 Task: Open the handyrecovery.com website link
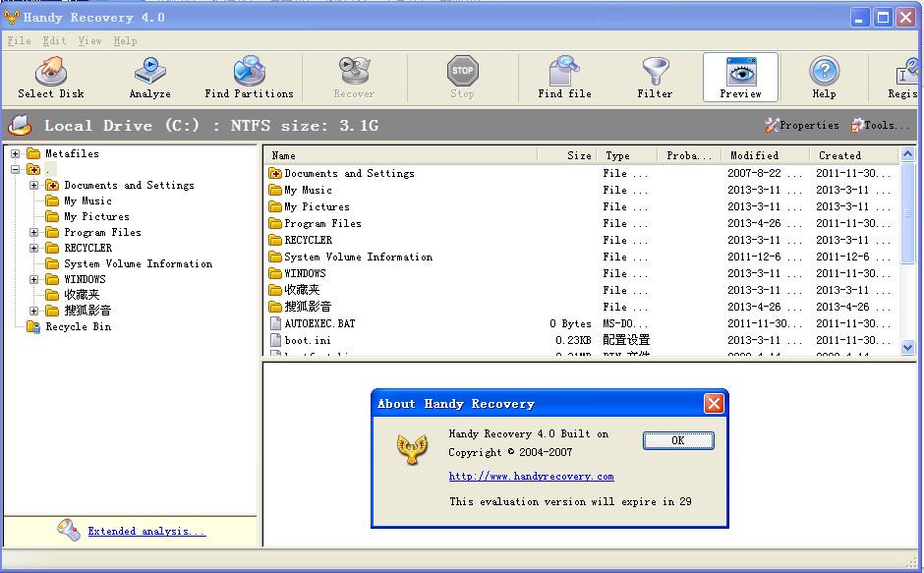(531, 477)
